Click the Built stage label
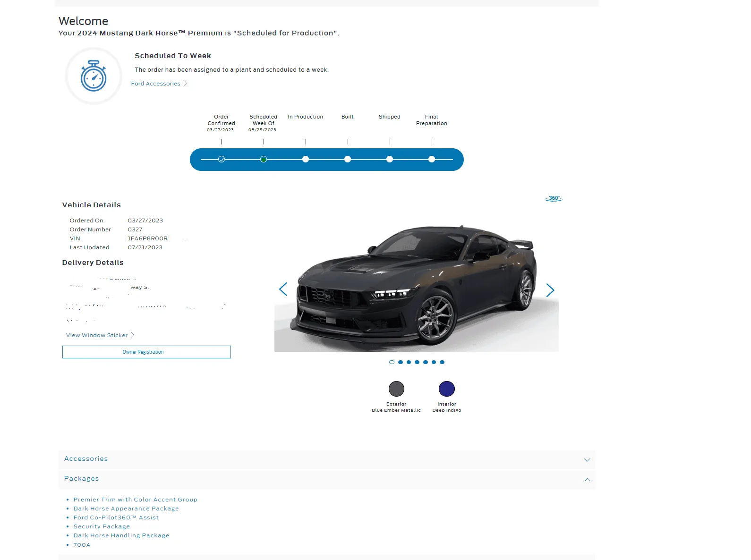 point(348,117)
